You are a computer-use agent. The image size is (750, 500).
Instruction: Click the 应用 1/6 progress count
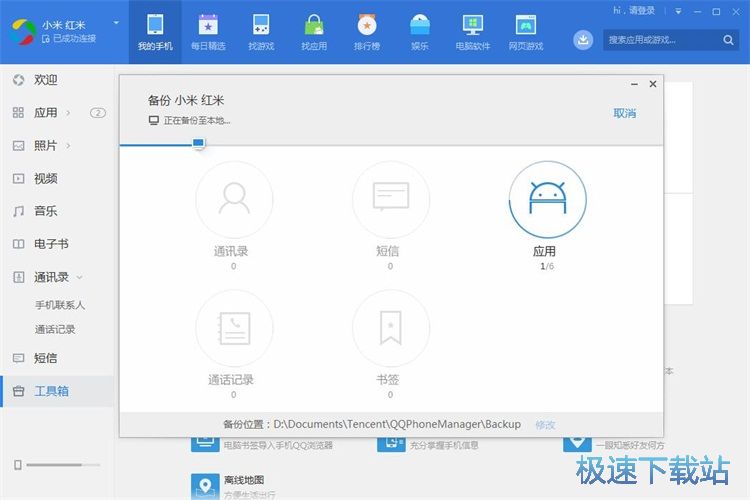547,267
